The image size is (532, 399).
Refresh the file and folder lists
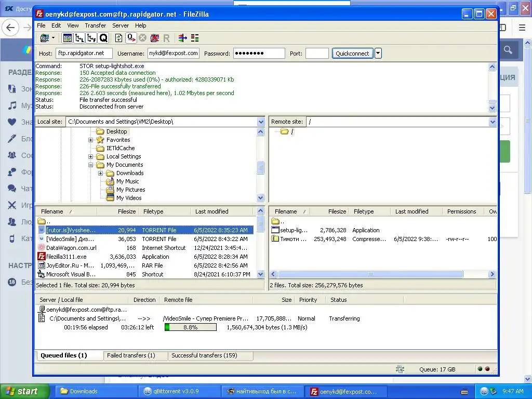119,38
